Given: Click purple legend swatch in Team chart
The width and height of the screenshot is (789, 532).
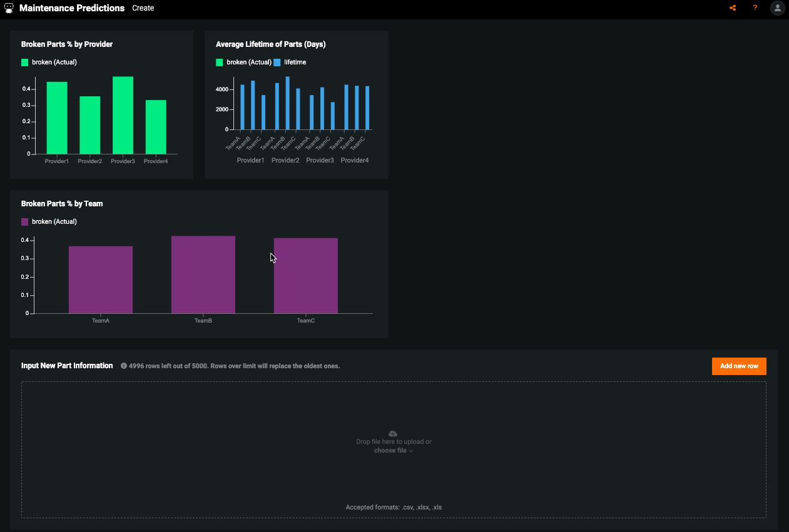Looking at the screenshot, I should (x=25, y=222).
